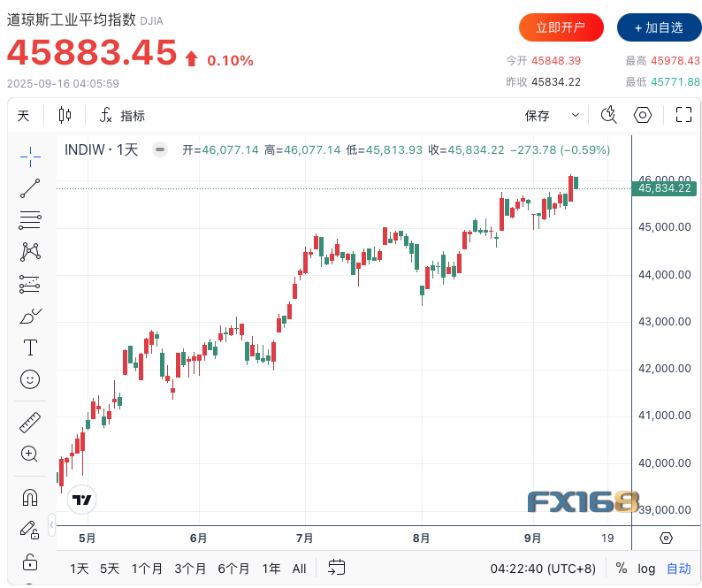Open the day (天) interval selector
Viewport: 702px width, 588px height.
[23, 116]
